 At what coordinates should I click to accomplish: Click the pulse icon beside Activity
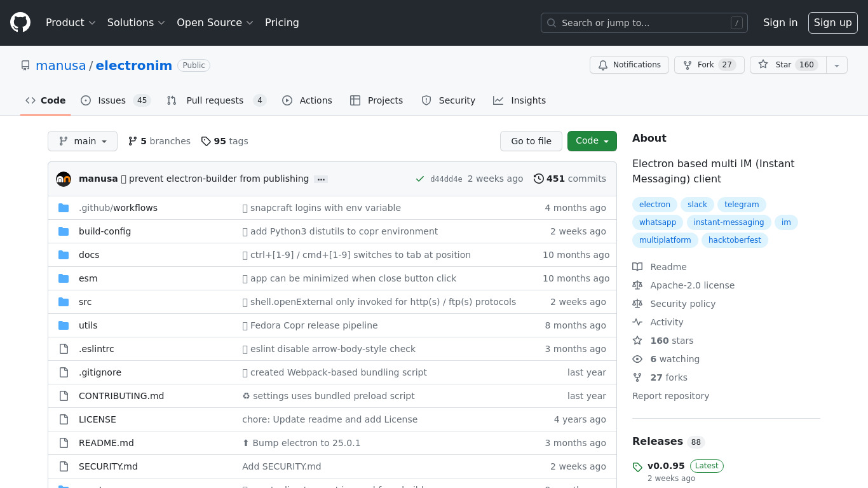click(x=637, y=322)
